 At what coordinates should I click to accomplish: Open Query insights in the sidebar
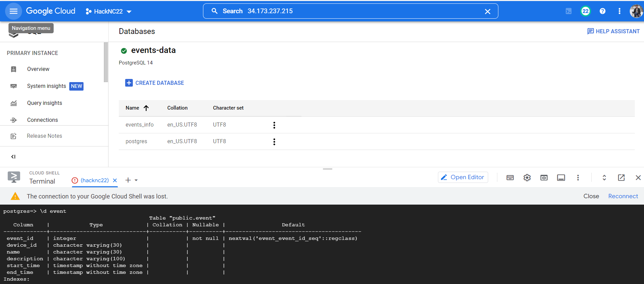[44, 103]
